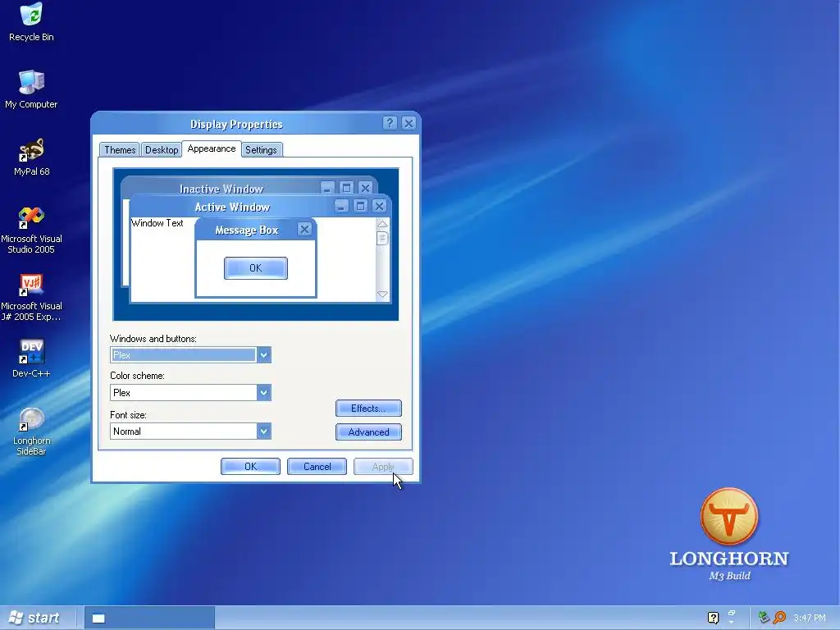Click the help question-mark title bar button
840x630 pixels.
point(390,123)
